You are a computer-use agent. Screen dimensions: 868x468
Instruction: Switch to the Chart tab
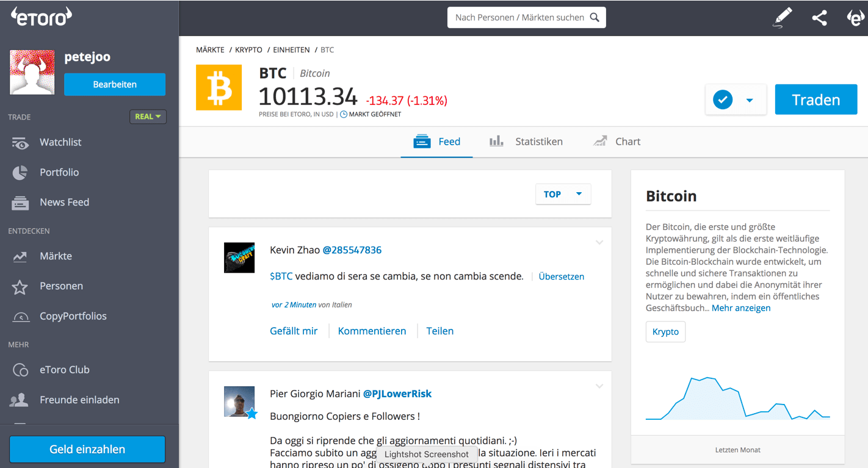tap(617, 142)
